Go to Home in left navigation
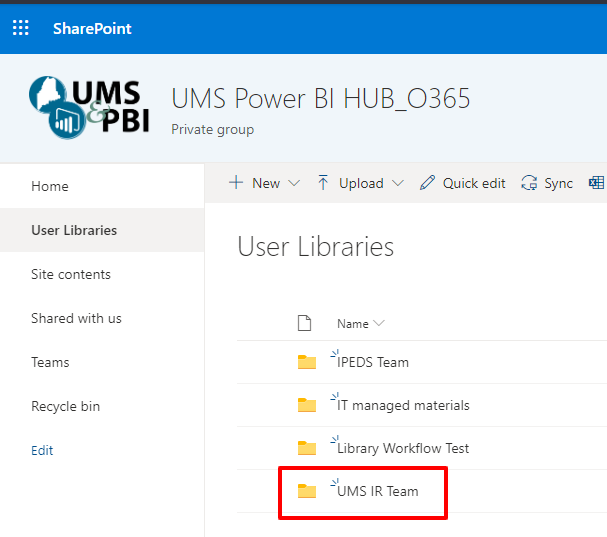 click(x=50, y=186)
